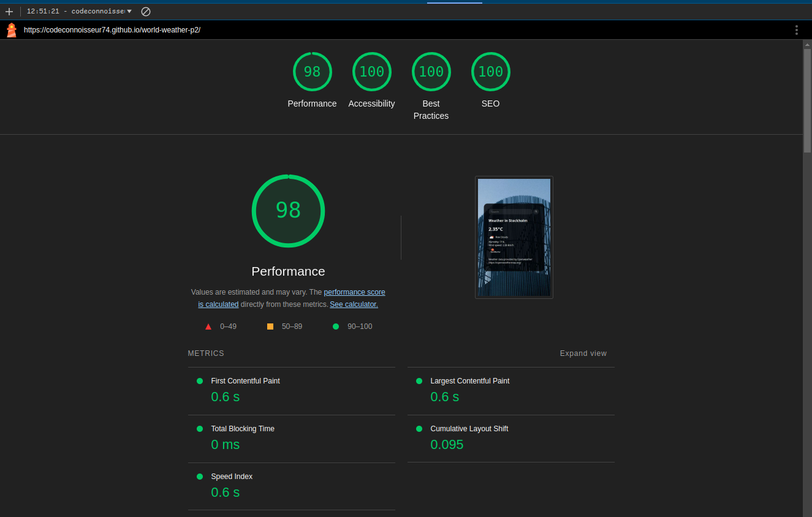Open the three-dot tools menu

[x=797, y=30]
